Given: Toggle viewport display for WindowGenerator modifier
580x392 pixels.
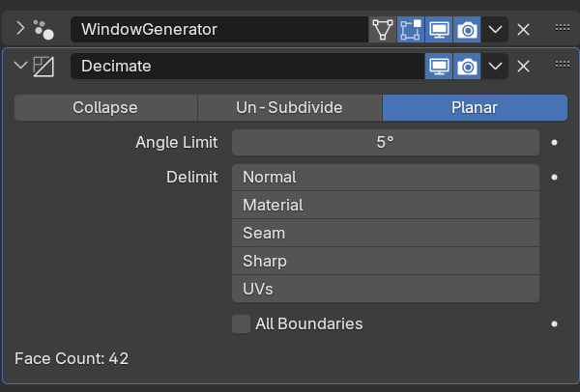Looking at the screenshot, I should (x=439, y=30).
